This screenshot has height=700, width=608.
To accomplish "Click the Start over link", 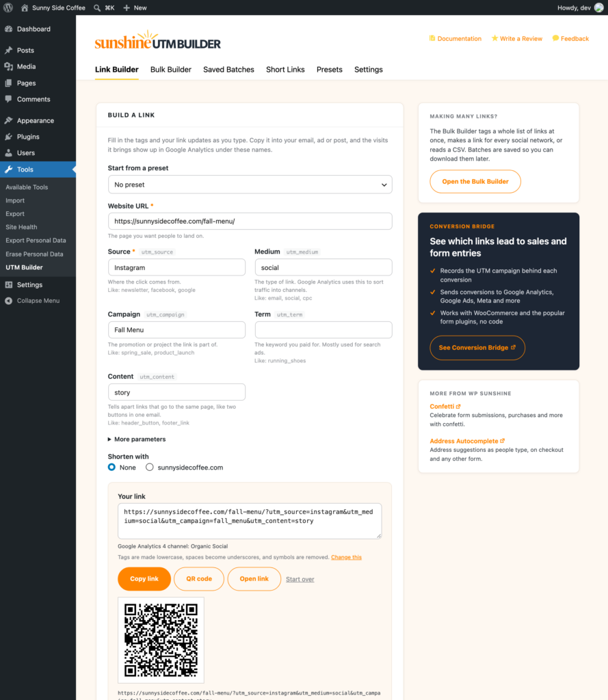I will click(x=300, y=580).
